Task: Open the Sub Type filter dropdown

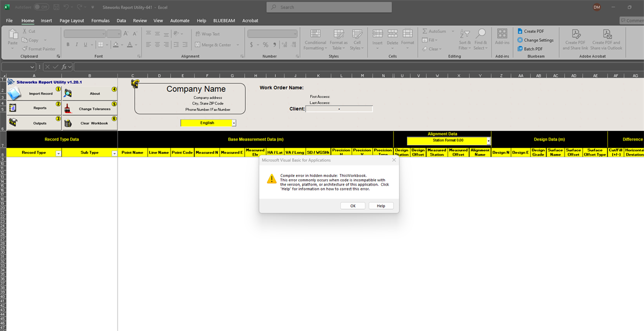Action: tap(114, 153)
